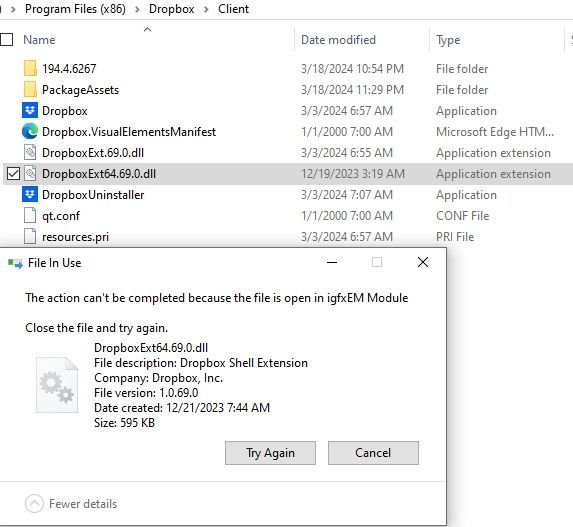Click Close the file and try again text
The height and width of the screenshot is (527, 573).
(x=96, y=328)
